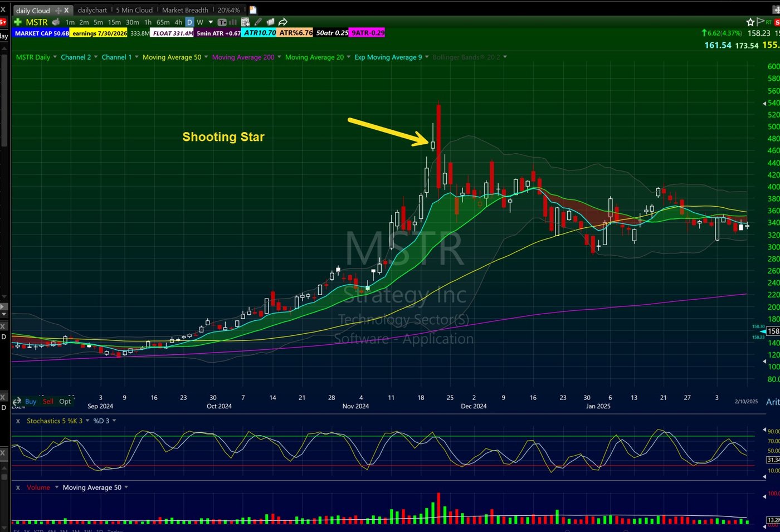The image size is (780, 532).
Task: Remove the Stochastics indicator panel with x
Action: (18, 421)
